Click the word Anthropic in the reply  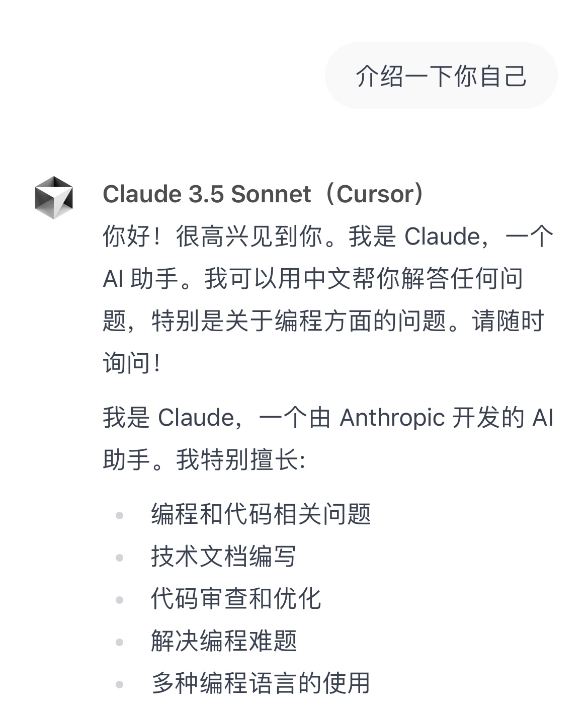point(393,418)
